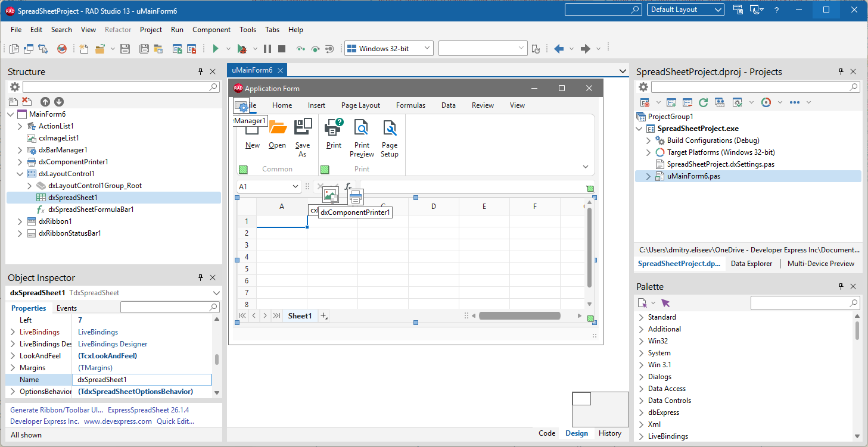Click Remove from project icon in Projects toolbar
This screenshot has width=868, height=447.
(x=687, y=102)
